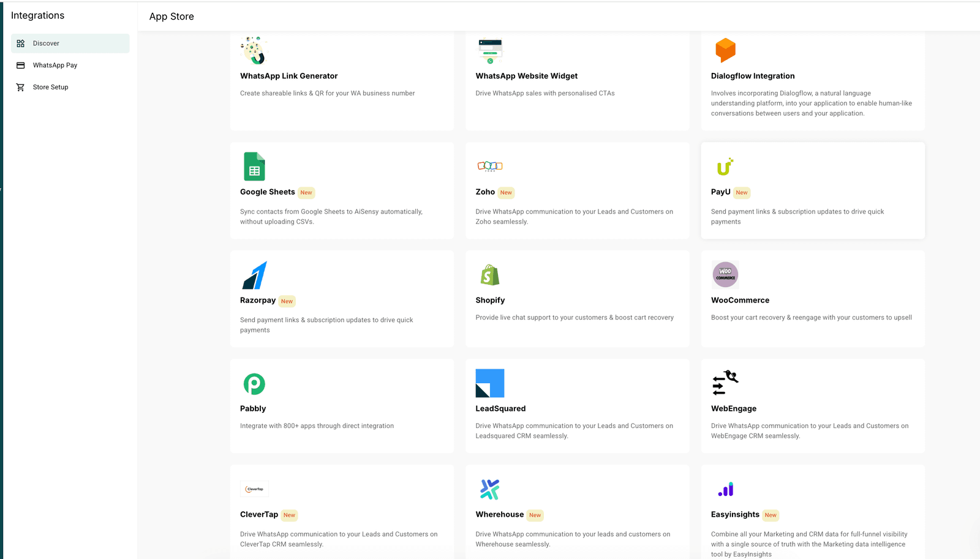Click the green Google Sheets logo
The image size is (980, 559).
click(254, 166)
